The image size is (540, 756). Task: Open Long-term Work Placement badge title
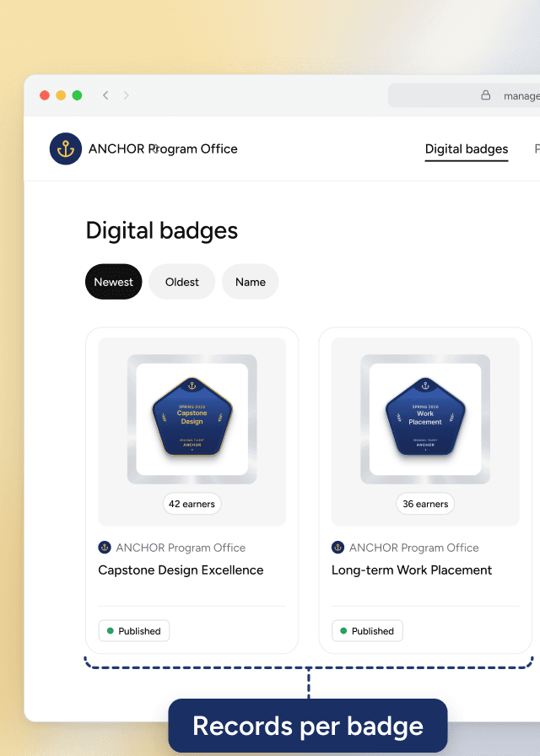pos(412,570)
